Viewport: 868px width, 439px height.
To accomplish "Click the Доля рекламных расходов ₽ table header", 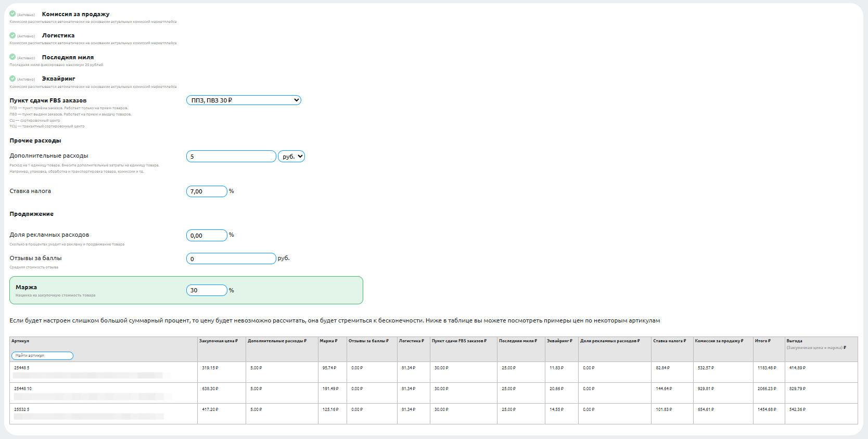I will (610, 341).
